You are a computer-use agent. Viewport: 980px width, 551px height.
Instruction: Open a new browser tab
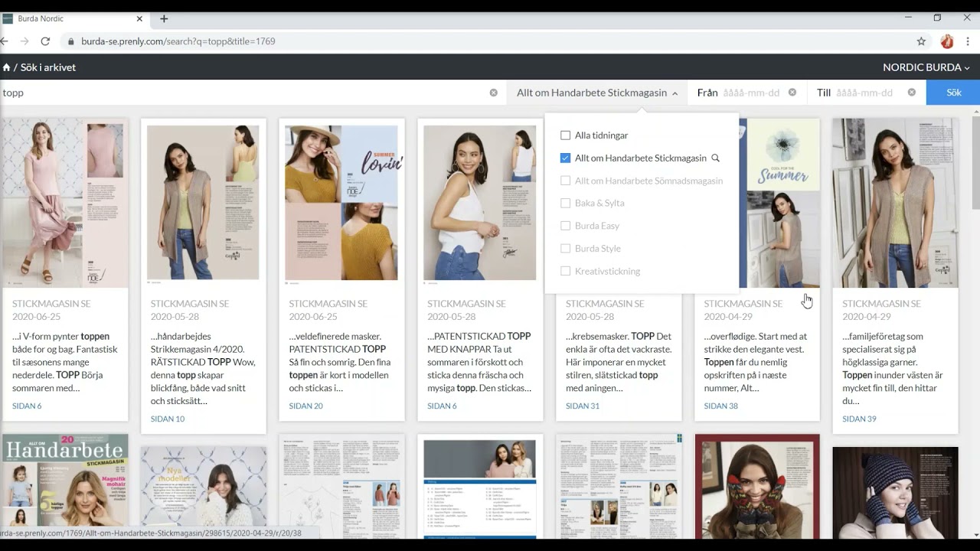(x=164, y=18)
